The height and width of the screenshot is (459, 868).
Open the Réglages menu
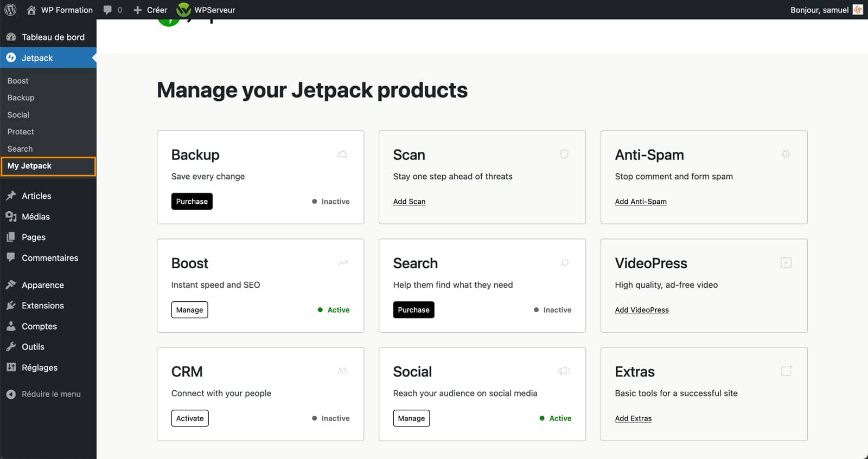(40, 367)
